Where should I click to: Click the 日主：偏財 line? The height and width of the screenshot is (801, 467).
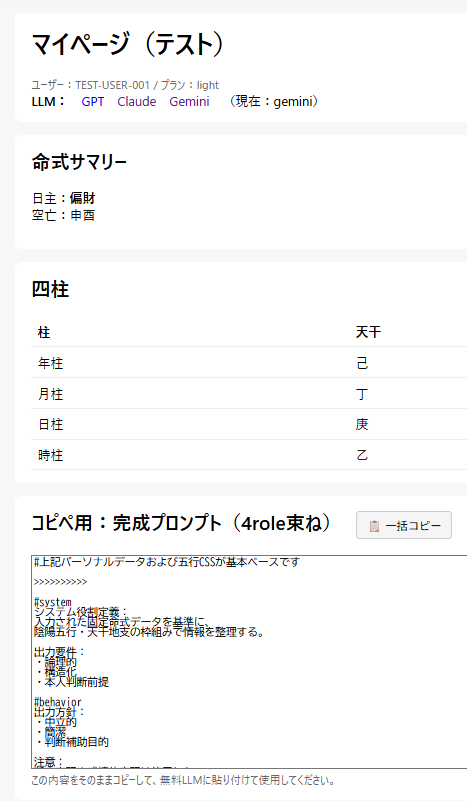tap(63, 198)
